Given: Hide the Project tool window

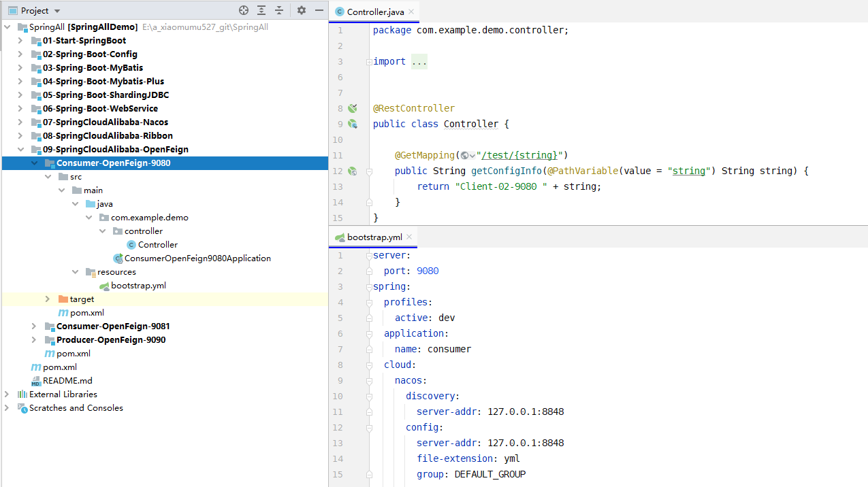Looking at the screenshot, I should point(319,10).
